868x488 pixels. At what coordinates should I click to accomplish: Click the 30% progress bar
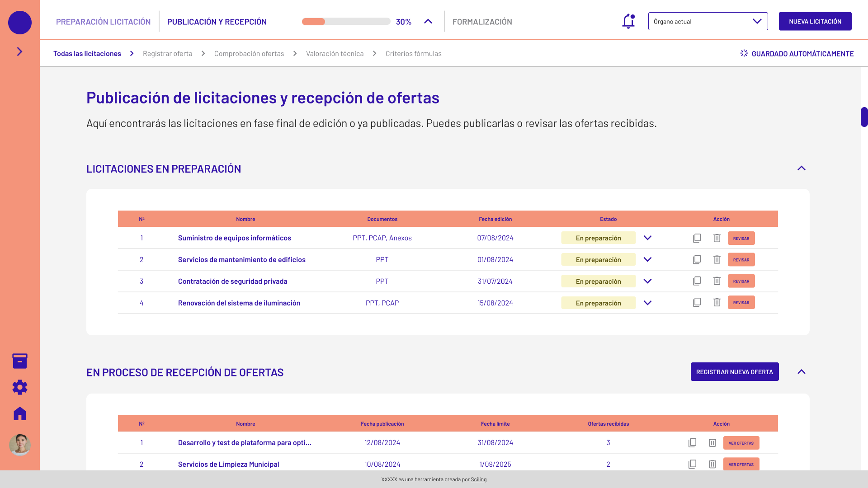[346, 22]
